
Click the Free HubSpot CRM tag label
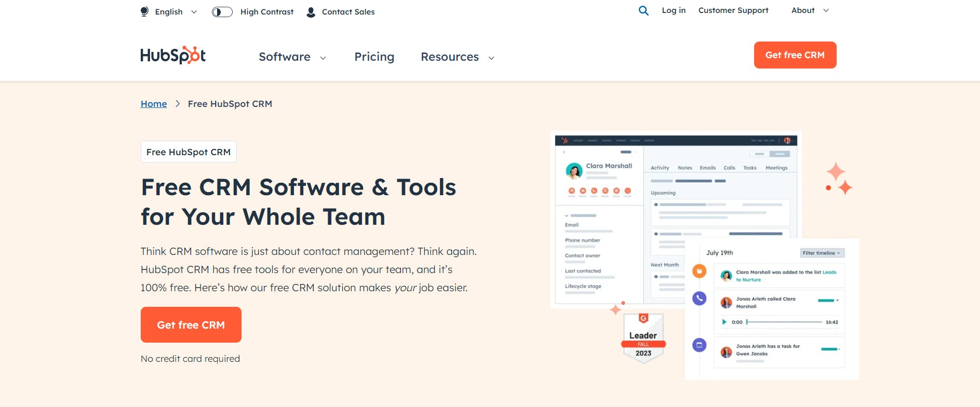tap(189, 152)
